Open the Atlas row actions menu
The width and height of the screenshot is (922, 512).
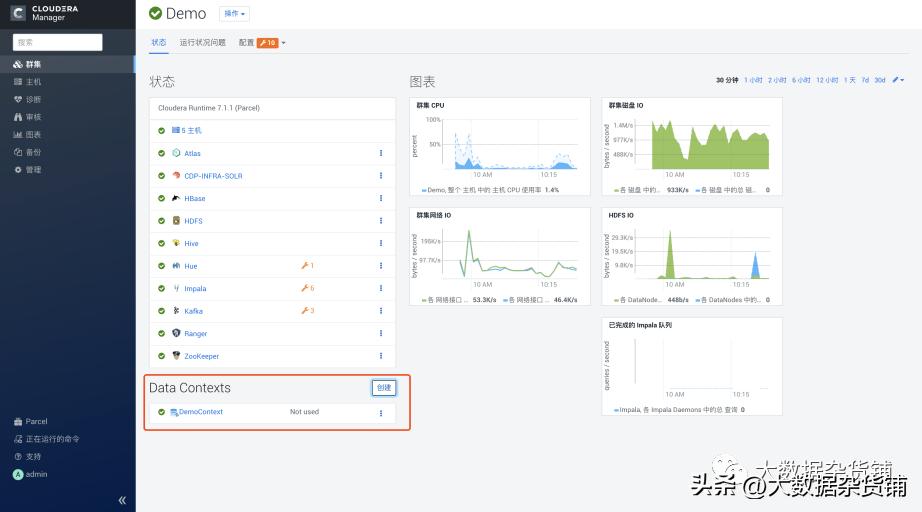pos(381,153)
